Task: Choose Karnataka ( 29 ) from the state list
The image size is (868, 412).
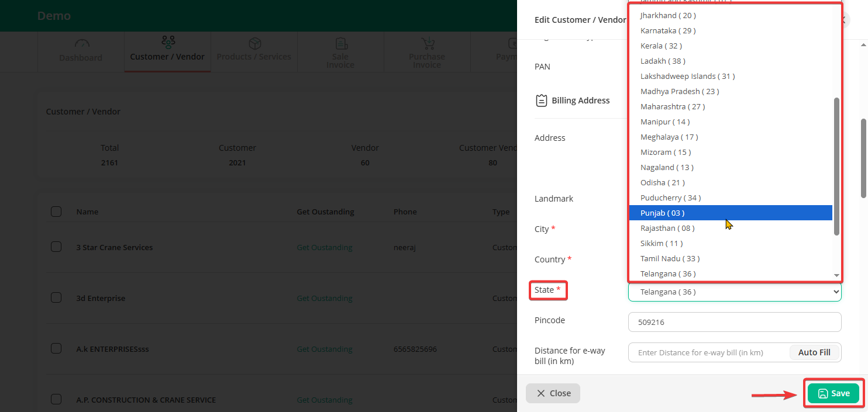Action: point(731,30)
